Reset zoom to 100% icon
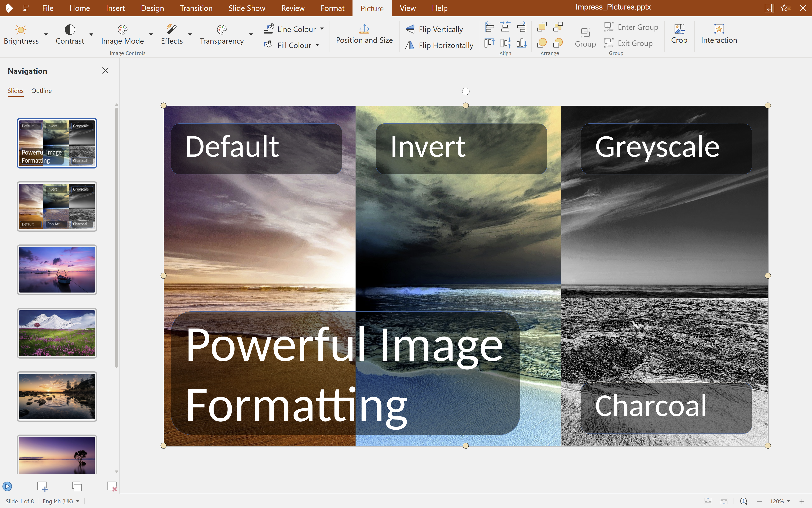The image size is (812, 508). (x=743, y=501)
